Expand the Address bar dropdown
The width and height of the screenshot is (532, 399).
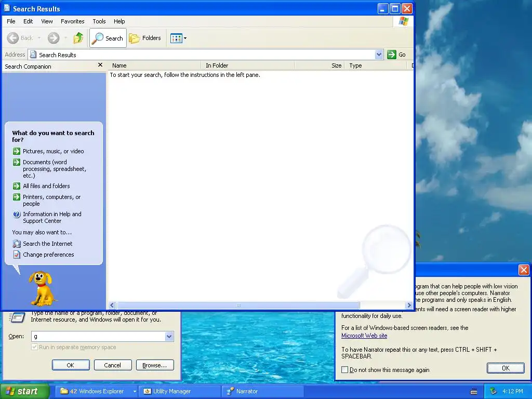point(379,54)
